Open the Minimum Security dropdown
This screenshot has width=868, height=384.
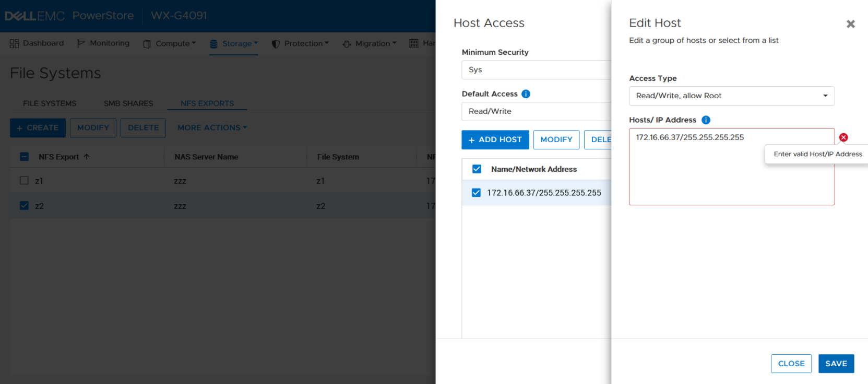pos(536,70)
